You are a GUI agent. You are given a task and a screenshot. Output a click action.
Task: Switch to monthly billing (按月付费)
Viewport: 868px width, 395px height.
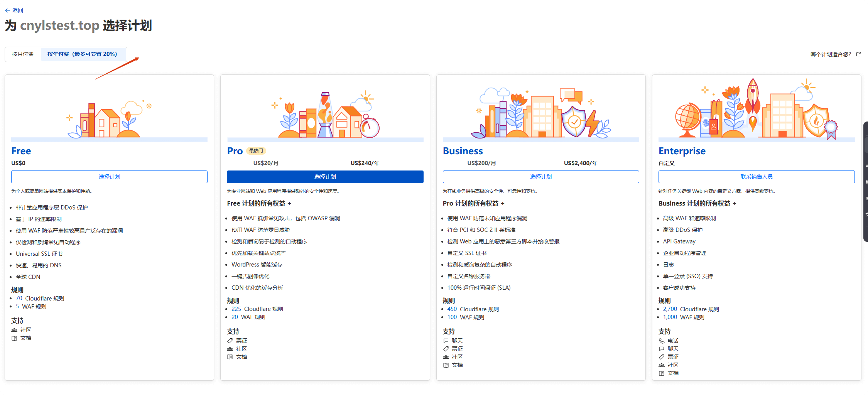point(23,54)
